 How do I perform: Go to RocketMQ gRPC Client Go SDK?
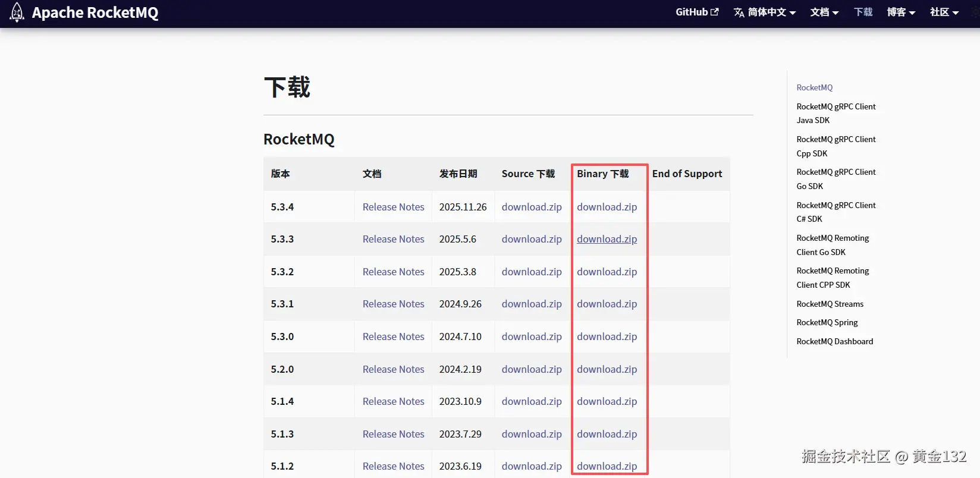pyautogui.click(x=836, y=179)
